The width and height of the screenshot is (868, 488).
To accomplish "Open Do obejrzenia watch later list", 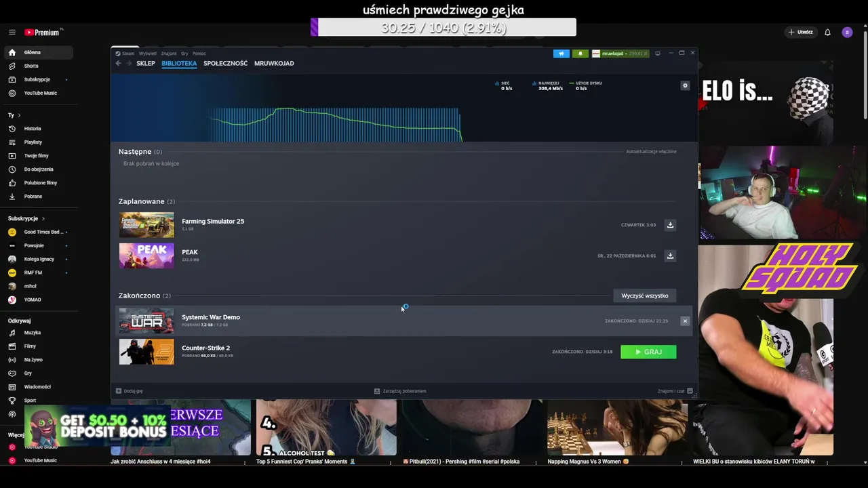I will click(x=38, y=169).
